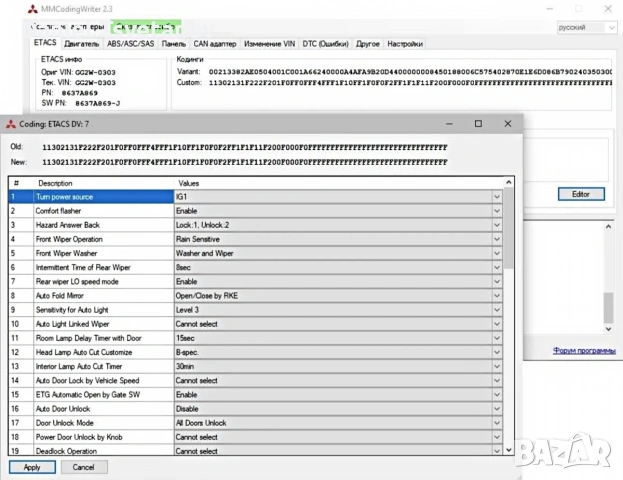Switch to the Изменение VIN tab
Viewport: 623px width, 480px height.
(x=269, y=44)
